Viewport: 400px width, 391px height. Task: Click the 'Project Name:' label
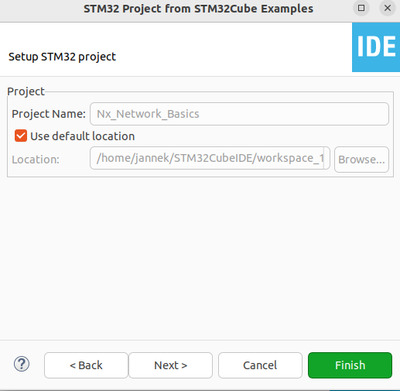49,114
